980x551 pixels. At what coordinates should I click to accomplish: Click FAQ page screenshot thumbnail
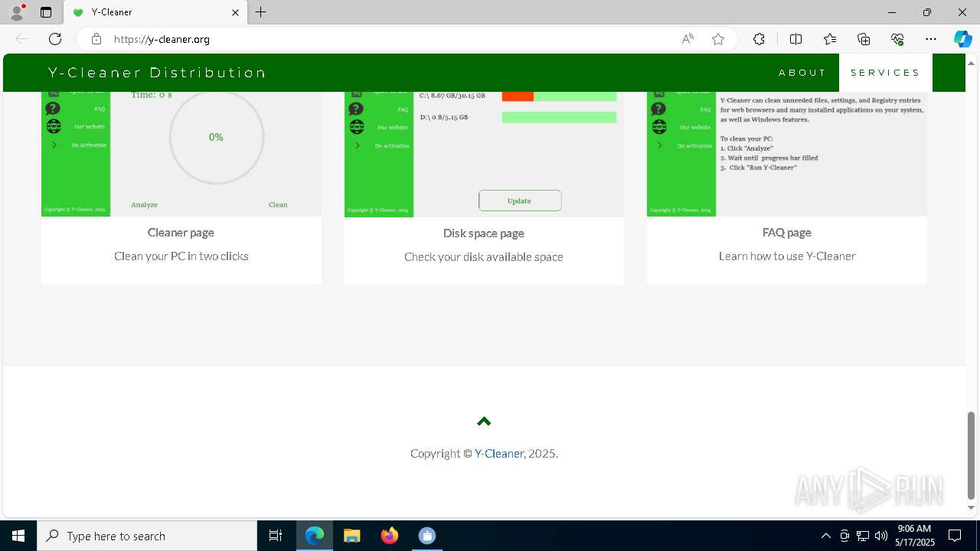click(787, 154)
